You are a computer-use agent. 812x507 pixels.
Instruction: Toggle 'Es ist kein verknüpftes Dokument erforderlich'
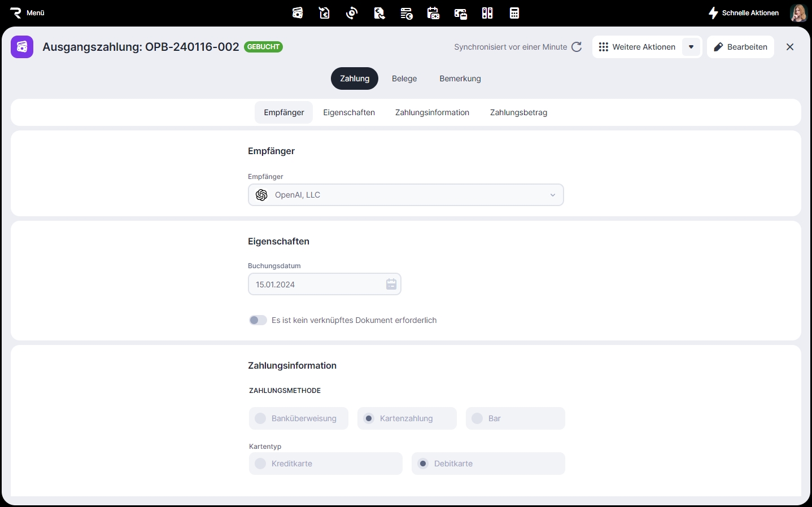click(x=258, y=320)
